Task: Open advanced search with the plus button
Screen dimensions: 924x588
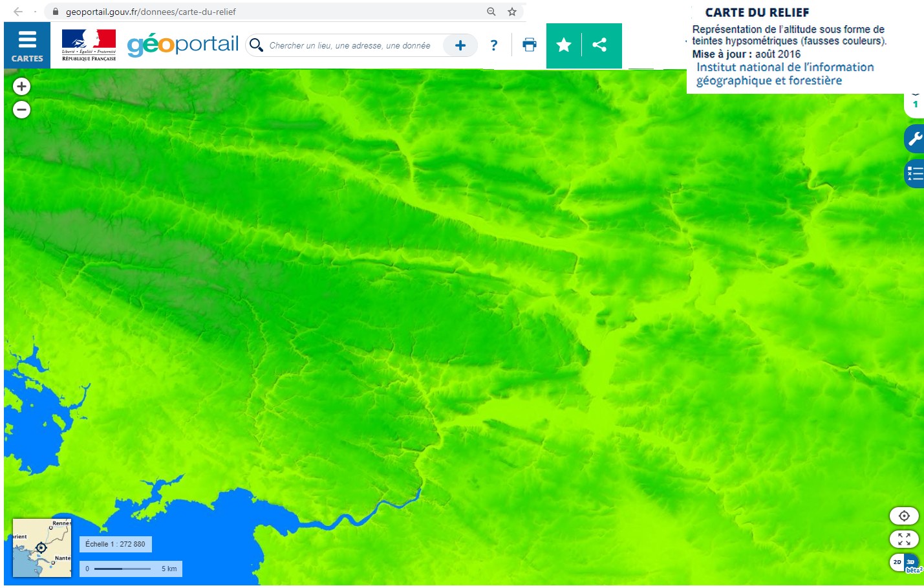Action: tap(460, 45)
